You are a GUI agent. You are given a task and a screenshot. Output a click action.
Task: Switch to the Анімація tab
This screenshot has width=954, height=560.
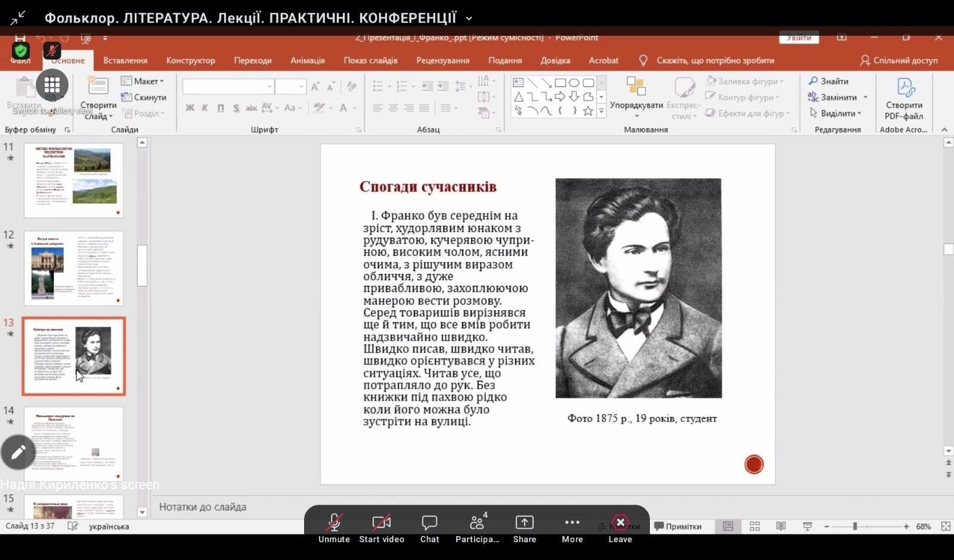pos(307,60)
